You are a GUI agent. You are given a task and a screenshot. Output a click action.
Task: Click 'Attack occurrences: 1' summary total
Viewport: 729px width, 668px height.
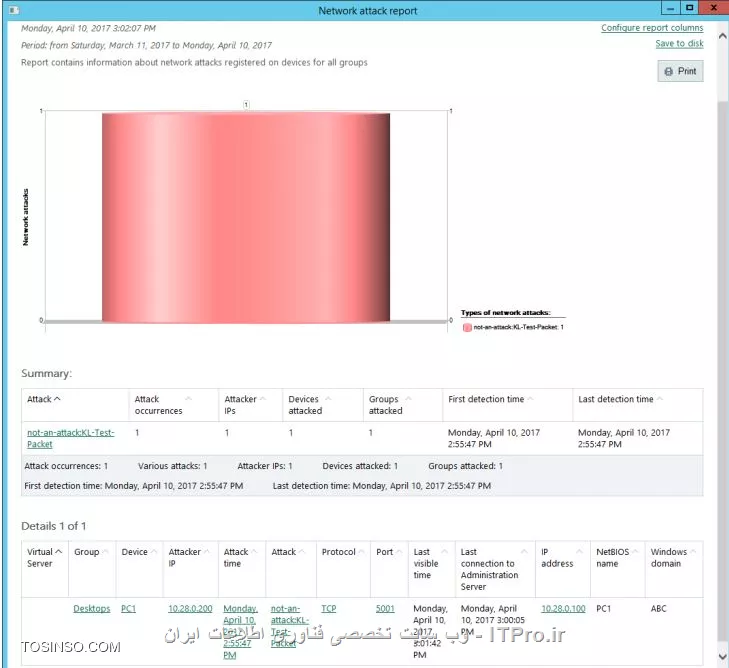click(x=66, y=466)
